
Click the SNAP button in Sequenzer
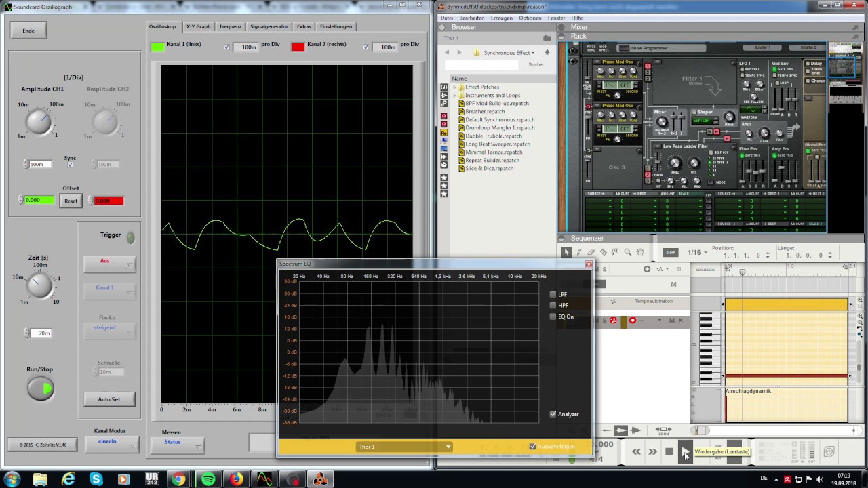(x=671, y=253)
